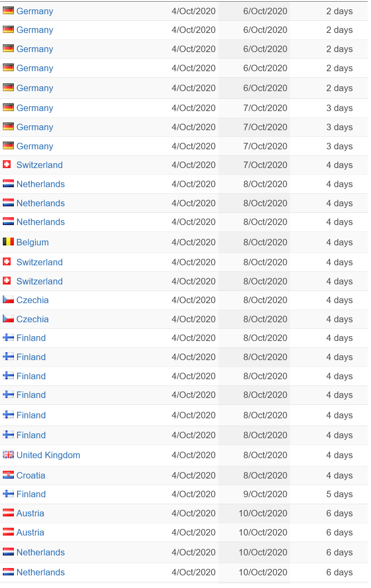
Task: Open Finland link in the 9/Oct/2020 row
Action: [x=31, y=494]
